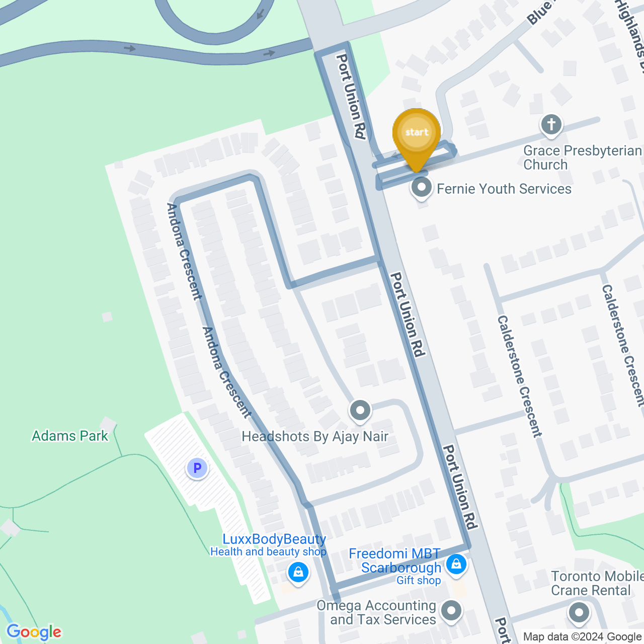The width and height of the screenshot is (644, 644).
Task: Click the Map data ©2024 Google text
Action: [582, 637]
